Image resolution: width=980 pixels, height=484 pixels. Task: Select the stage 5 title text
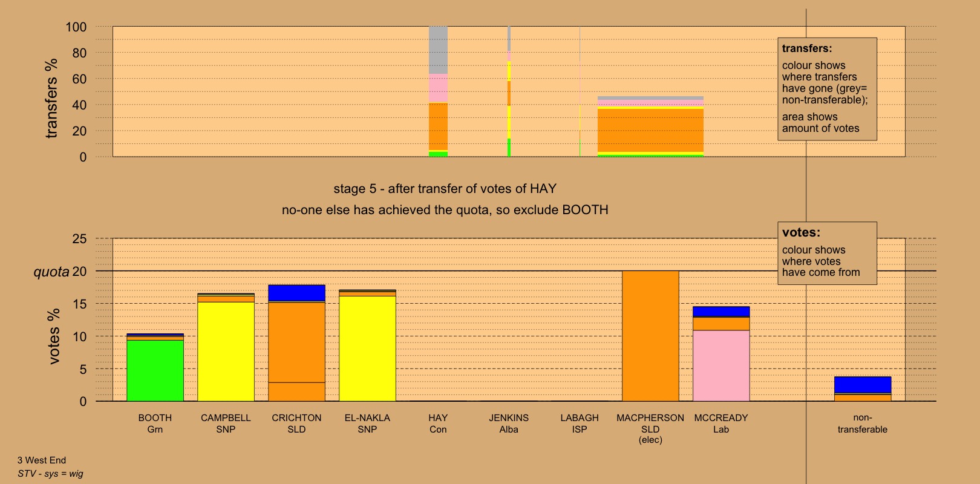tap(445, 189)
